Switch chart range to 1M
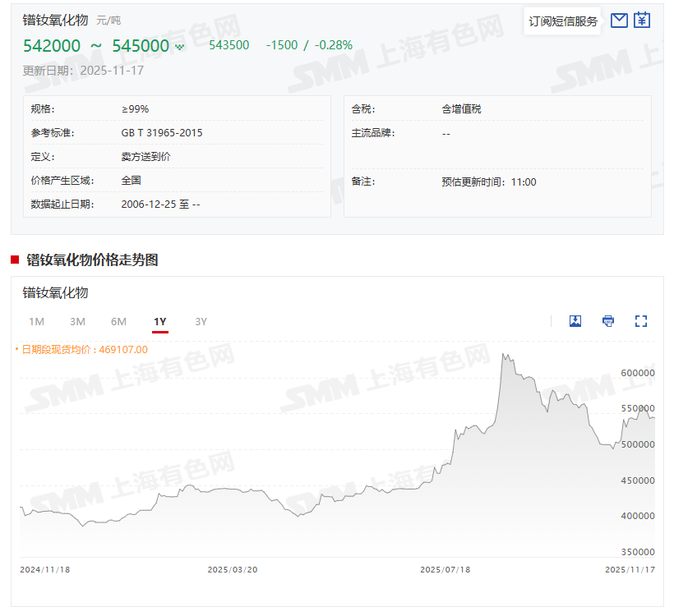Image resolution: width=674 pixels, height=616 pixels. 36,322
